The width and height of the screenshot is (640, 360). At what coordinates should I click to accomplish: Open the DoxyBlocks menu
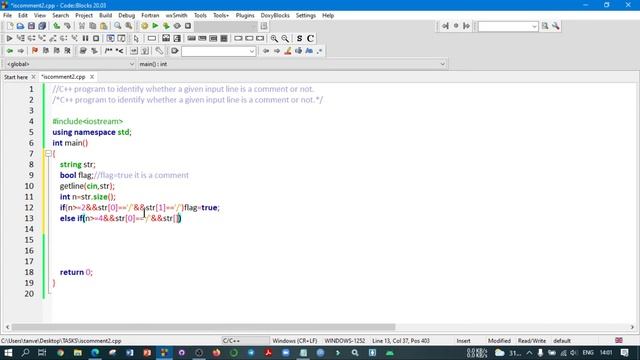pos(275,15)
